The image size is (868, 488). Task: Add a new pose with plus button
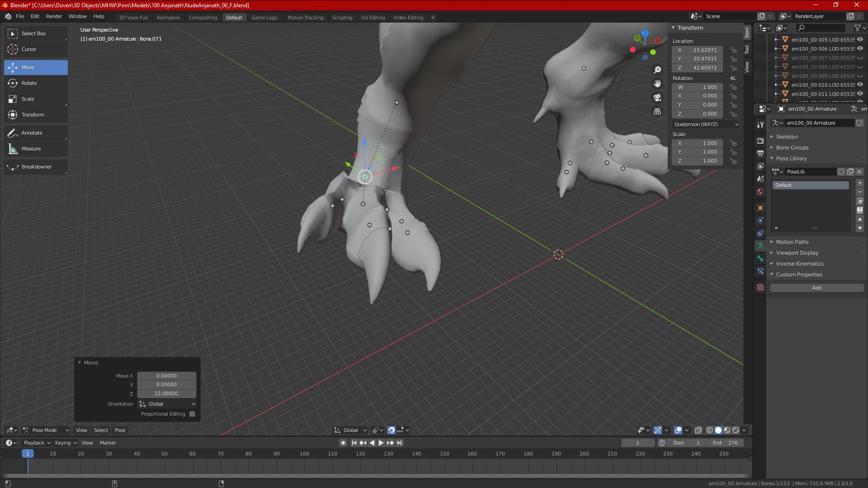coord(860,183)
